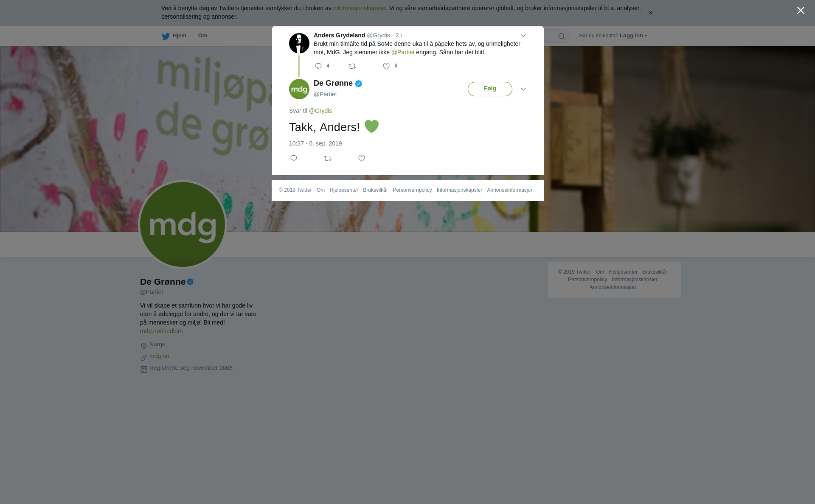
Task: Open the Logg inn dropdown
Action: click(x=633, y=36)
